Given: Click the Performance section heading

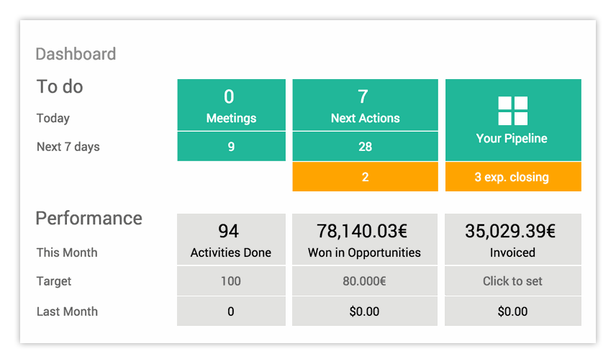Looking at the screenshot, I should click(89, 219).
